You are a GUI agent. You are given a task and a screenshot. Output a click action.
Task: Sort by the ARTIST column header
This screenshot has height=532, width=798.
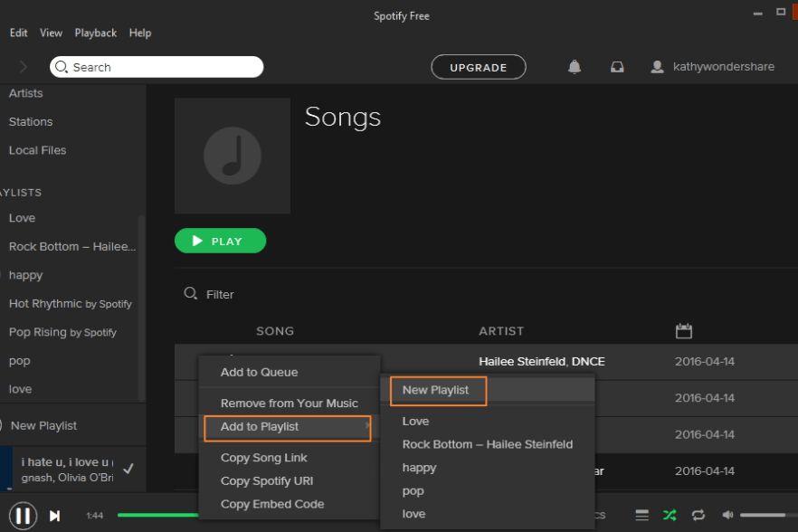pyautogui.click(x=501, y=331)
